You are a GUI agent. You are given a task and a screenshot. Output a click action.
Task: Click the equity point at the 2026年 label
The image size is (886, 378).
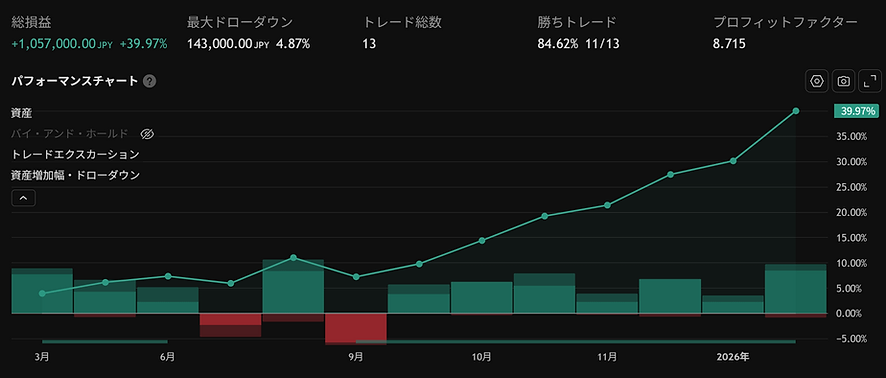[x=733, y=161]
